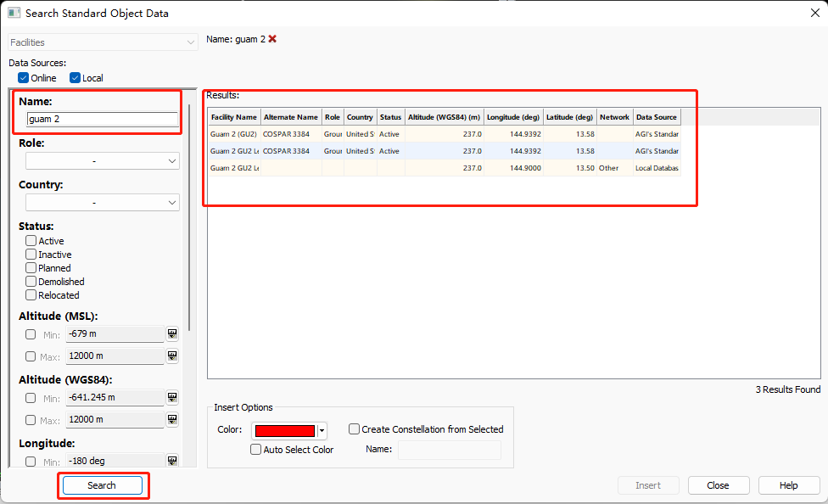Open unit calculator for Altitude (WGS84) Min

tap(172, 398)
